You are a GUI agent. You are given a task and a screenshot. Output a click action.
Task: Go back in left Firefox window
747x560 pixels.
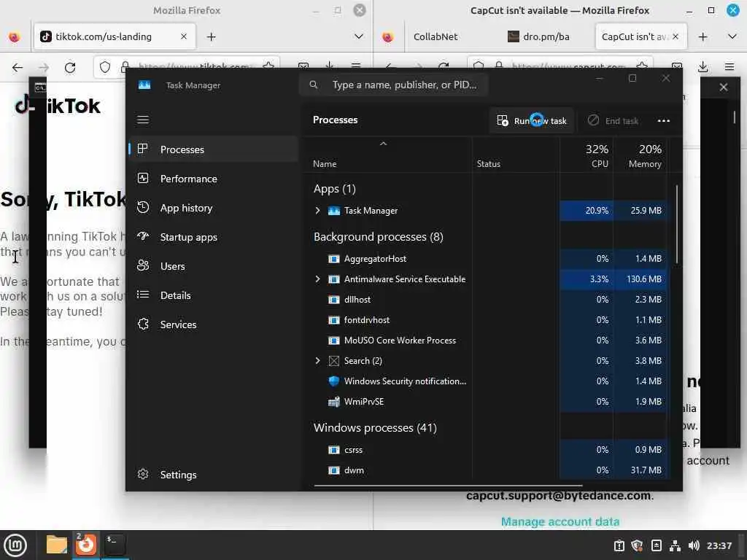point(18,67)
